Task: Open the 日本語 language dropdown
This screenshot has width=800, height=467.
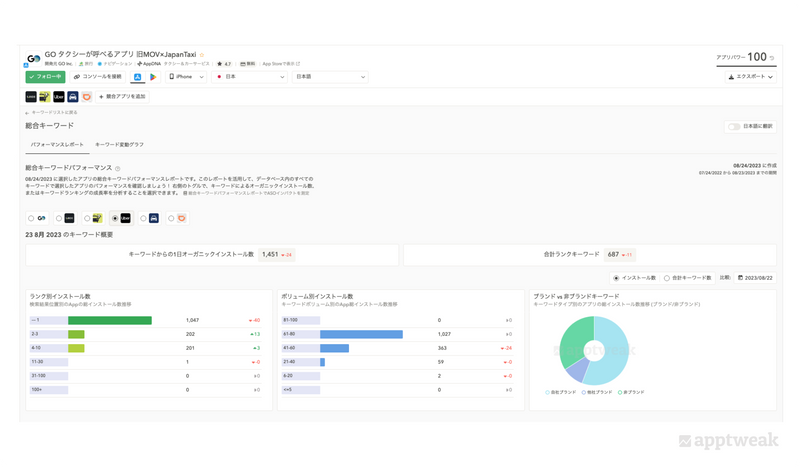Action: pyautogui.click(x=330, y=77)
